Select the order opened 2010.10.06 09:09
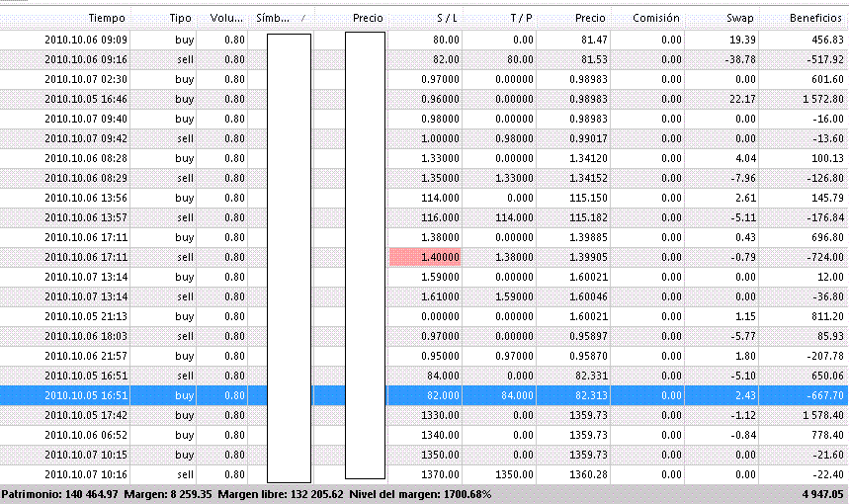This screenshot has height=504, width=849. pyautogui.click(x=86, y=40)
